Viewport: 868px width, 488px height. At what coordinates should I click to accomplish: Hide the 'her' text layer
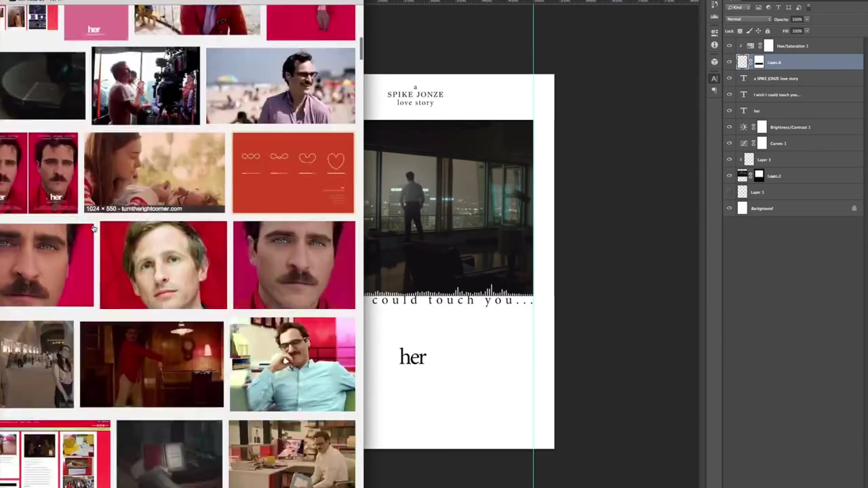pyautogui.click(x=729, y=110)
